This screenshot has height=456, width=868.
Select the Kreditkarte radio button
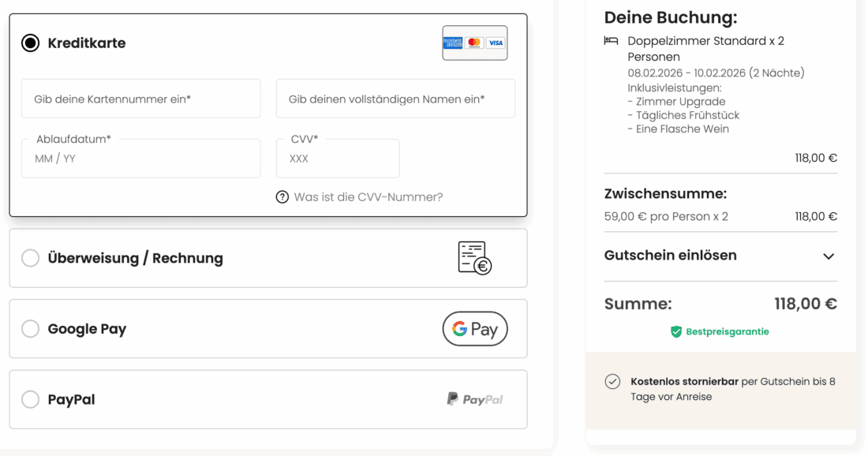point(30,43)
